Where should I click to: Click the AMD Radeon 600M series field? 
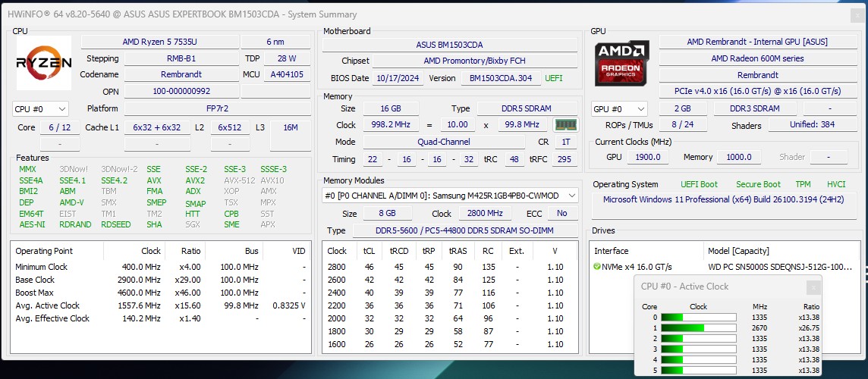(x=757, y=58)
